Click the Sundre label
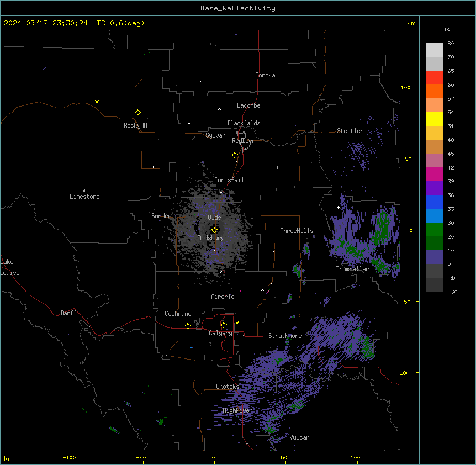This screenshot has height=465, width=476. (x=161, y=216)
